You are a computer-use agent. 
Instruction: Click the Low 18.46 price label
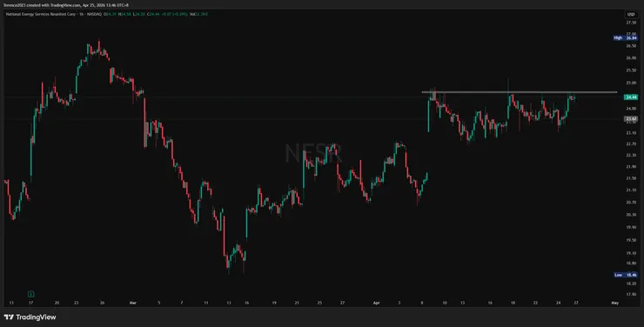click(x=626, y=275)
